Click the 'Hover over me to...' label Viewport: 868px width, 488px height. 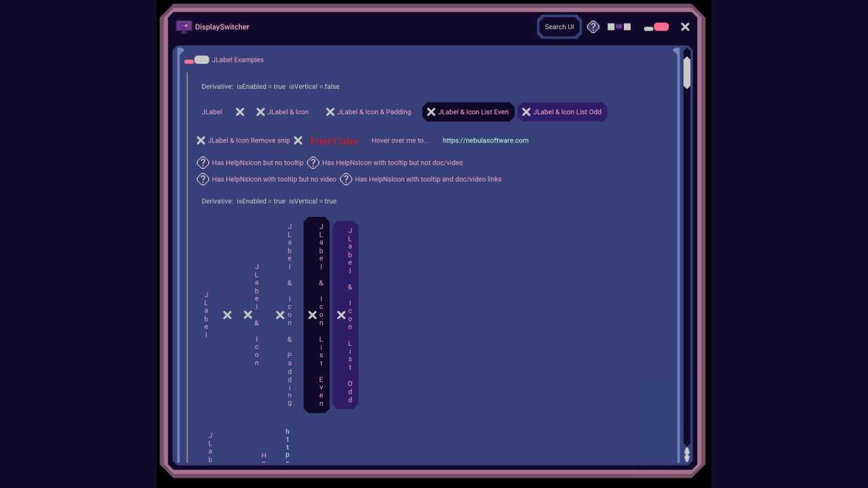point(400,140)
